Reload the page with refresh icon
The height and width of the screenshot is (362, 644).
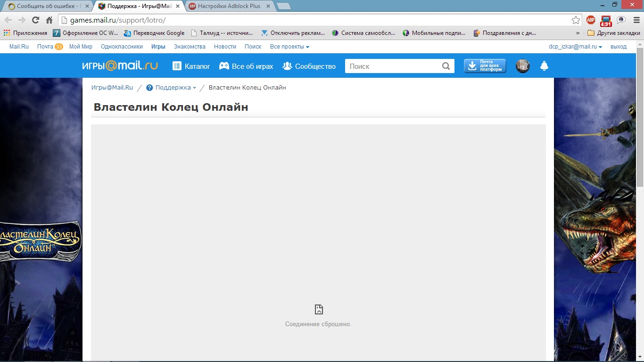(35, 20)
